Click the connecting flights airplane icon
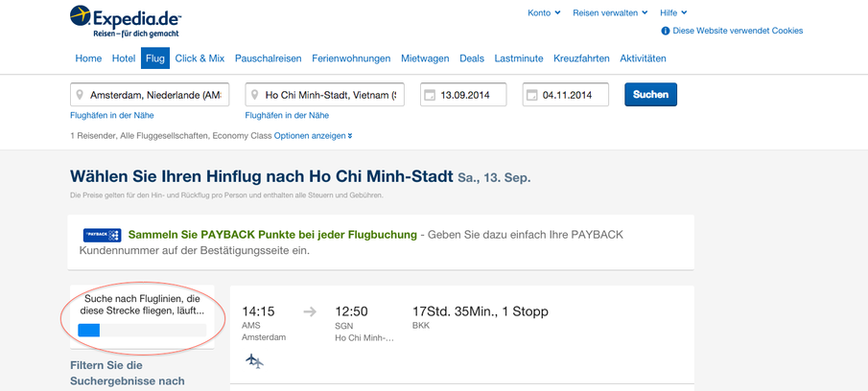This screenshot has width=868, height=391. click(x=254, y=361)
